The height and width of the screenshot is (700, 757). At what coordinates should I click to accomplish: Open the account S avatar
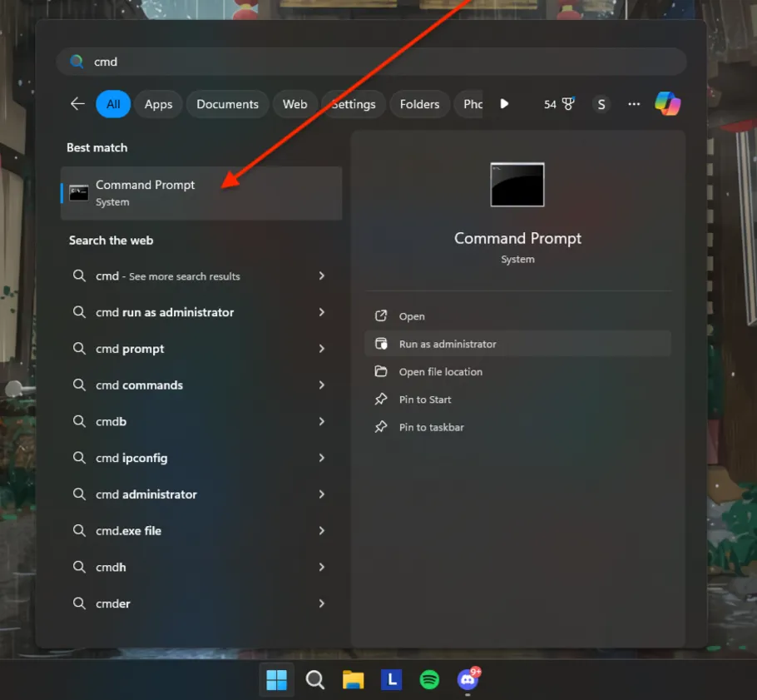point(601,104)
